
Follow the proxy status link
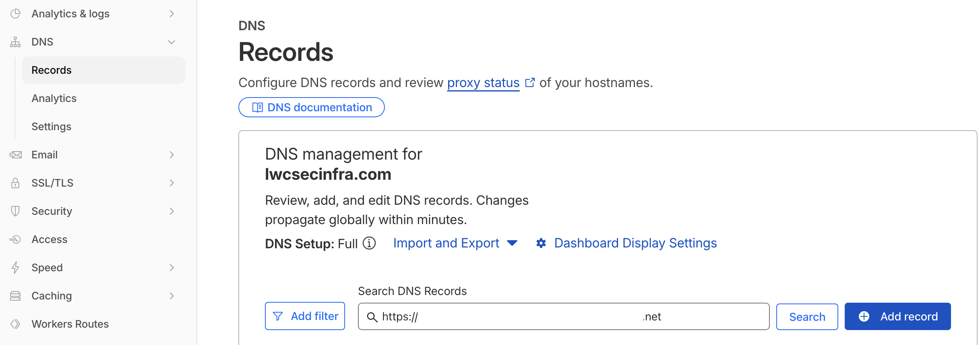483,83
